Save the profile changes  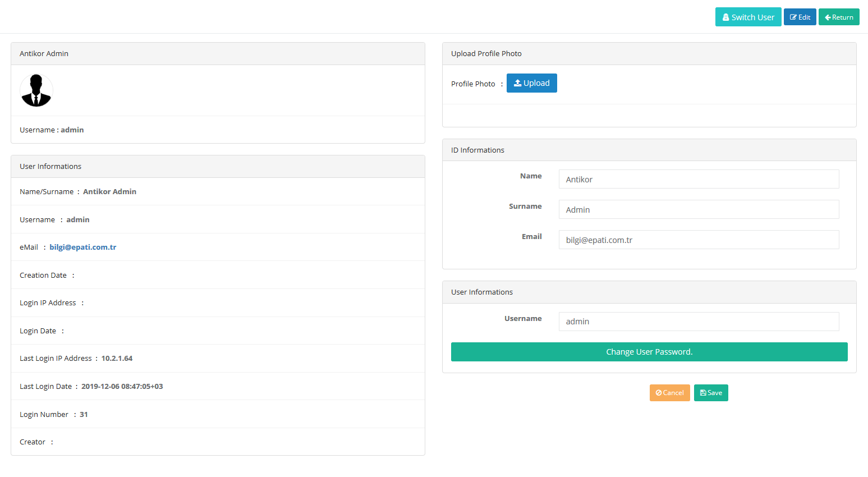711,393
